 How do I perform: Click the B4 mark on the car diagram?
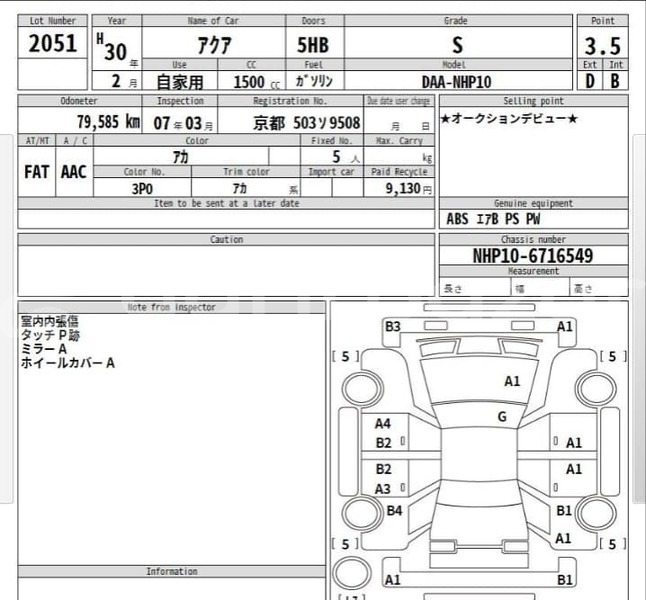[x=394, y=511]
